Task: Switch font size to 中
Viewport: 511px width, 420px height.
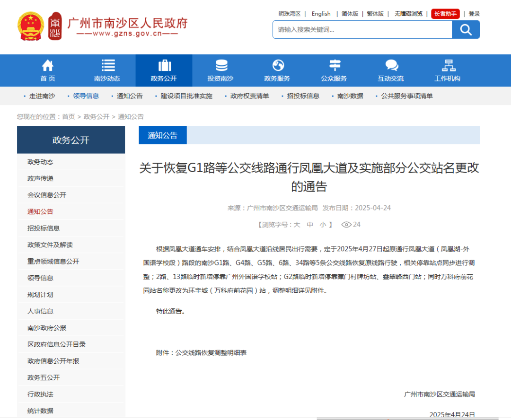Action: click(x=310, y=225)
